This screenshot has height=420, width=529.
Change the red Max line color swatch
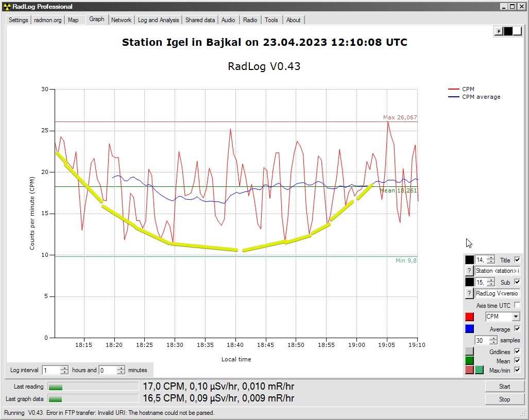pos(469,370)
